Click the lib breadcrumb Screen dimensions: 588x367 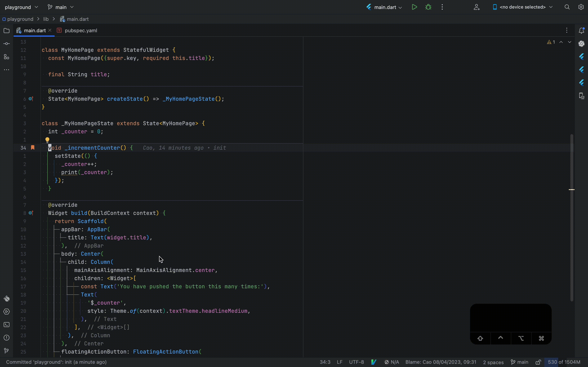pyautogui.click(x=46, y=19)
